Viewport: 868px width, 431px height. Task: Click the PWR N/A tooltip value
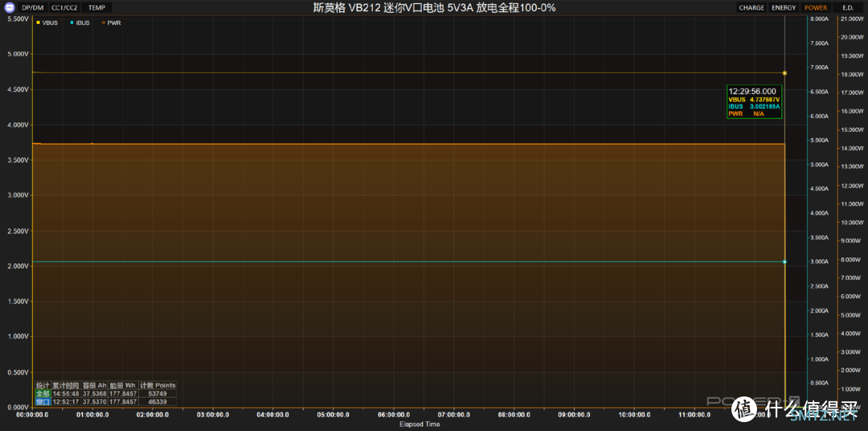[x=747, y=113]
